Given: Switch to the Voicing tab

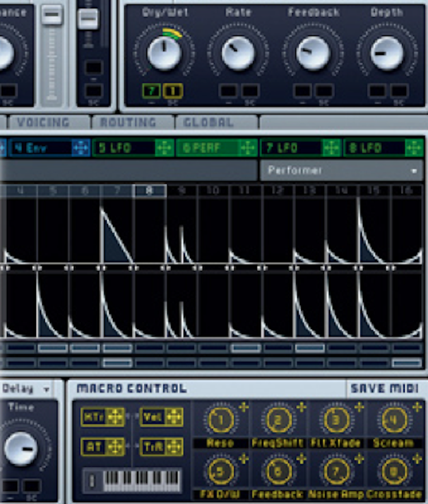Looking at the screenshot, I should coord(43,122).
